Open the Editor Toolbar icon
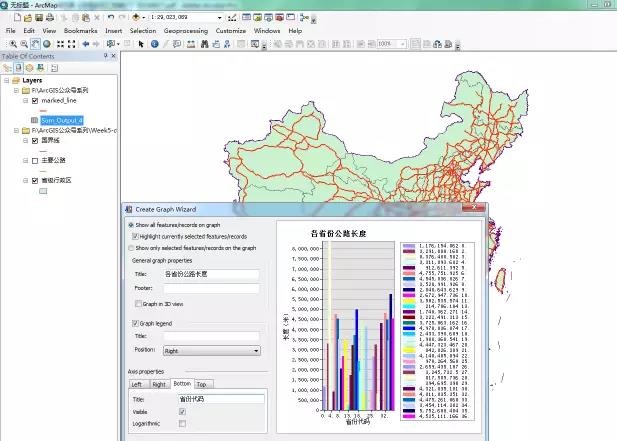This screenshot has width=617, height=441. tap(232, 17)
